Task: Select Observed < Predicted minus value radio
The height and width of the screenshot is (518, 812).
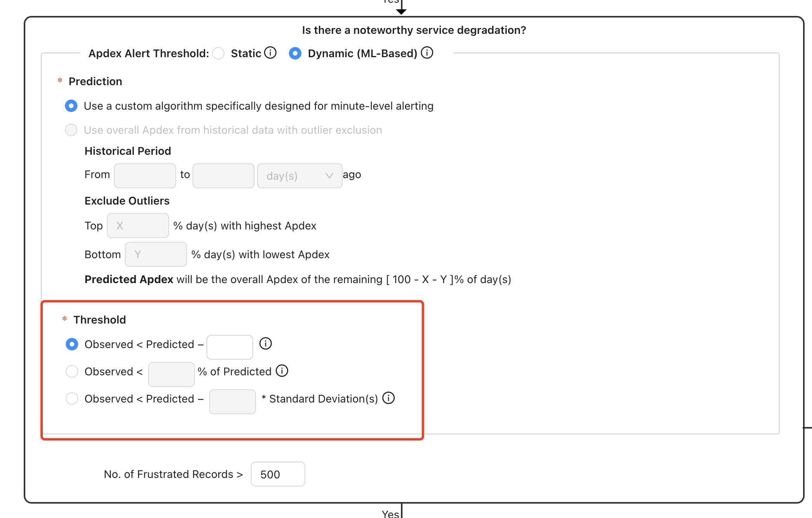Action: (x=72, y=344)
